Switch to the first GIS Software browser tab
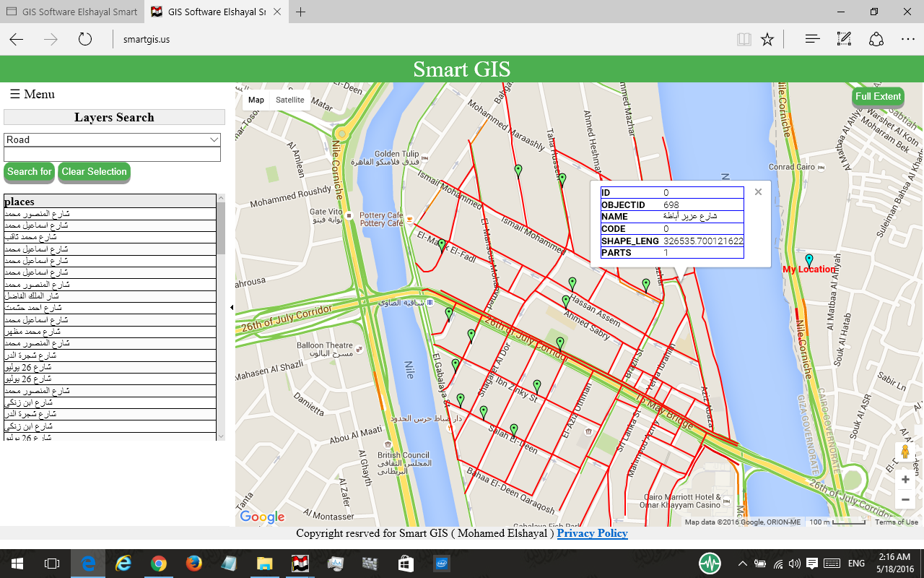The width and height of the screenshot is (924, 578). click(72, 12)
